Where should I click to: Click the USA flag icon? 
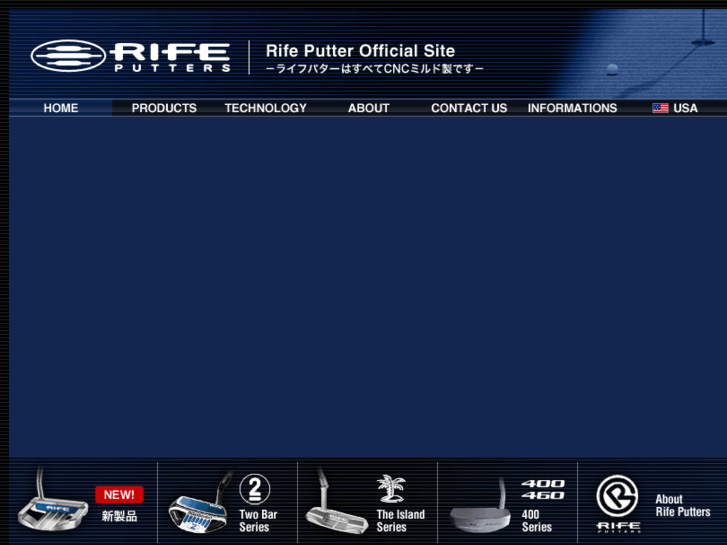coord(660,108)
